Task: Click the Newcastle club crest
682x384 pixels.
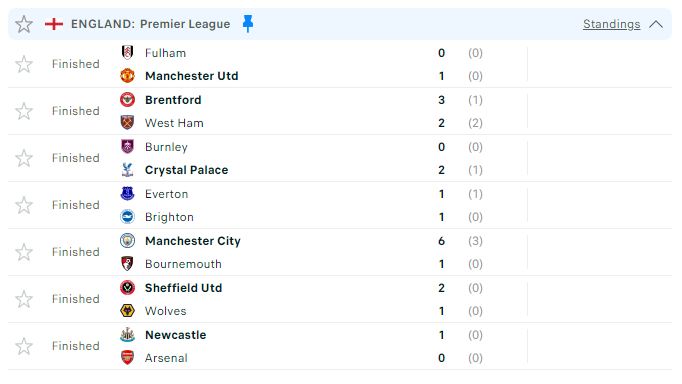Action: 127,334
